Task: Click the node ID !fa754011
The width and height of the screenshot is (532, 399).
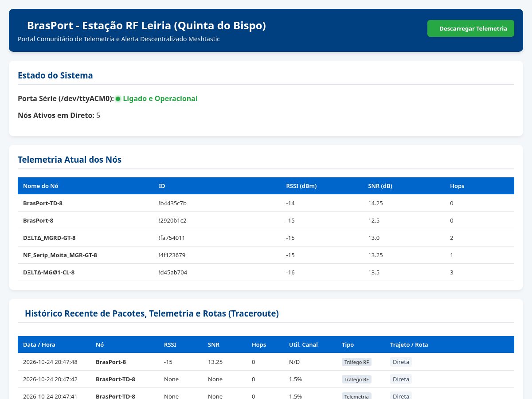Action: pyautogui.click(x=172, y=238)
